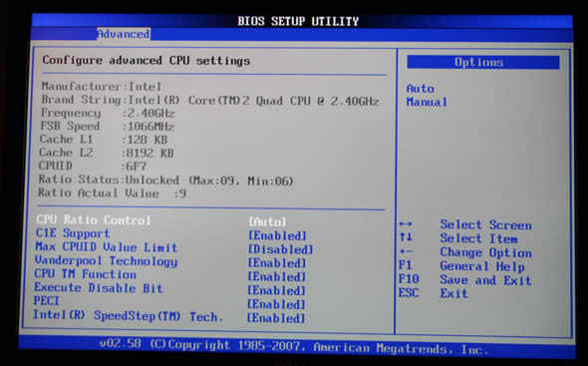Click the CPUID :6F7 line
588x366 pixels.
coord(93,166)
